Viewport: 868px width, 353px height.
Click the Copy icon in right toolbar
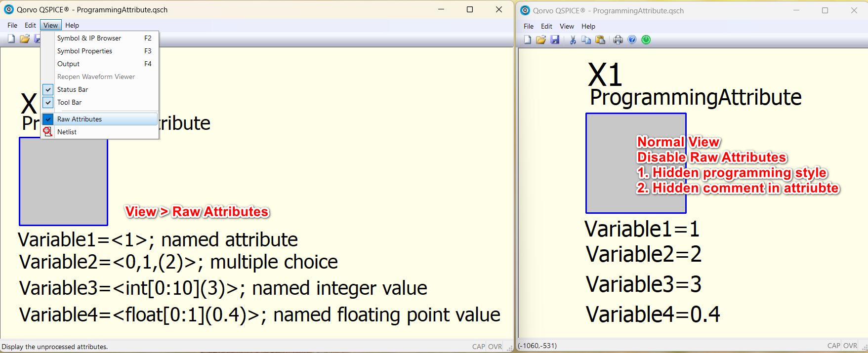586,40
